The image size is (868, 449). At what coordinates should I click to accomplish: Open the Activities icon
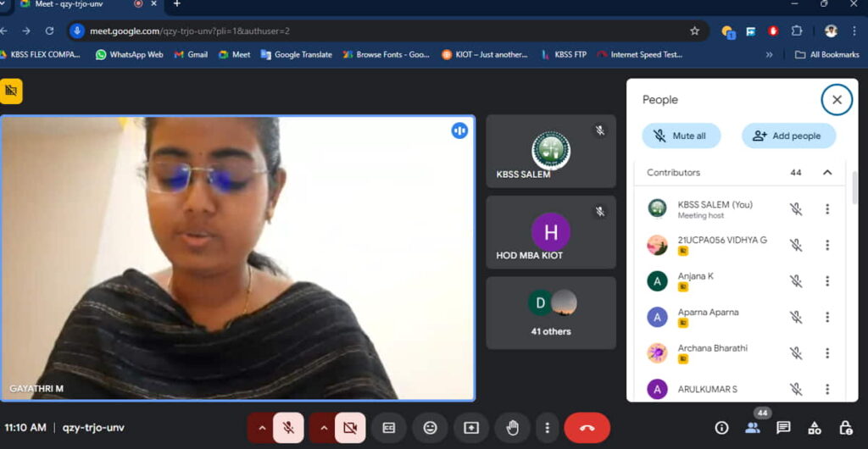pos(815,428)
